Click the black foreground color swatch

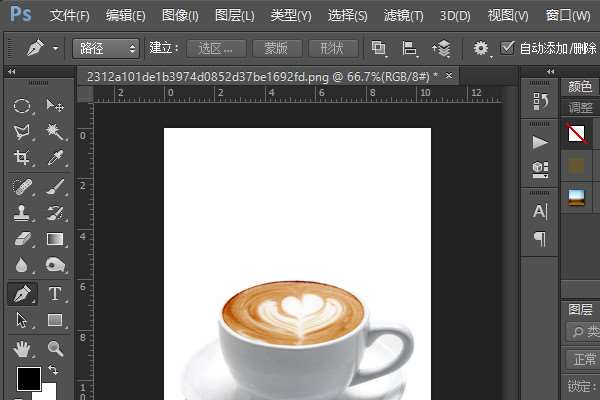(x=28, y=379)
